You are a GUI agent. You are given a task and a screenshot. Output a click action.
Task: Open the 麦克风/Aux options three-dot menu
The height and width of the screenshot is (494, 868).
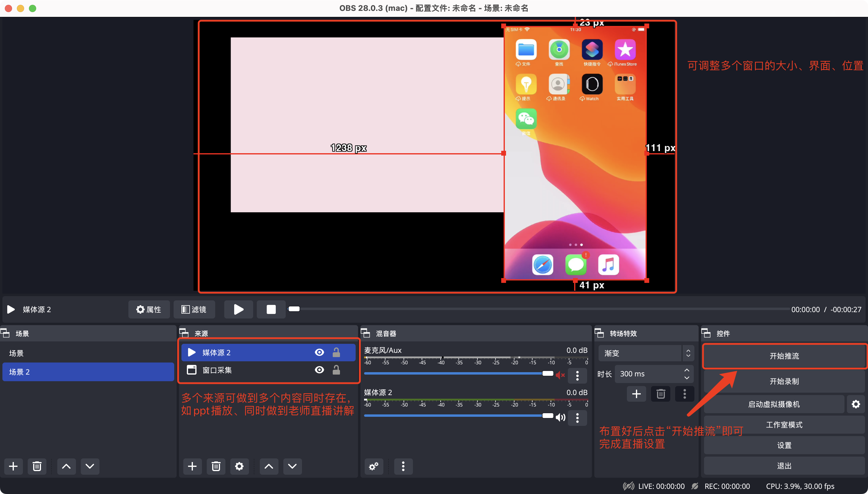point(577,375)
